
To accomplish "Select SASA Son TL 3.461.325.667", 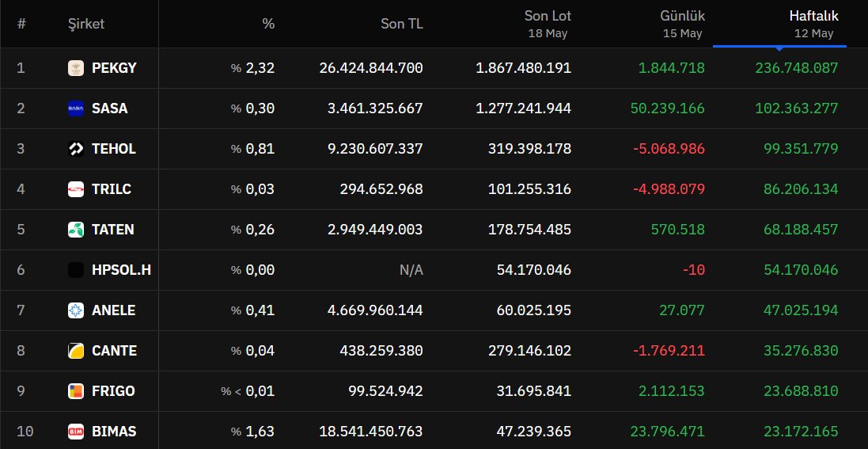I will pos(375,108).
